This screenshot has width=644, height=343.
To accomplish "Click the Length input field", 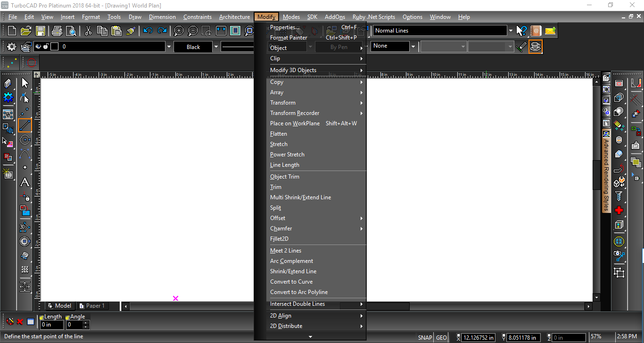I will (52, 325).
